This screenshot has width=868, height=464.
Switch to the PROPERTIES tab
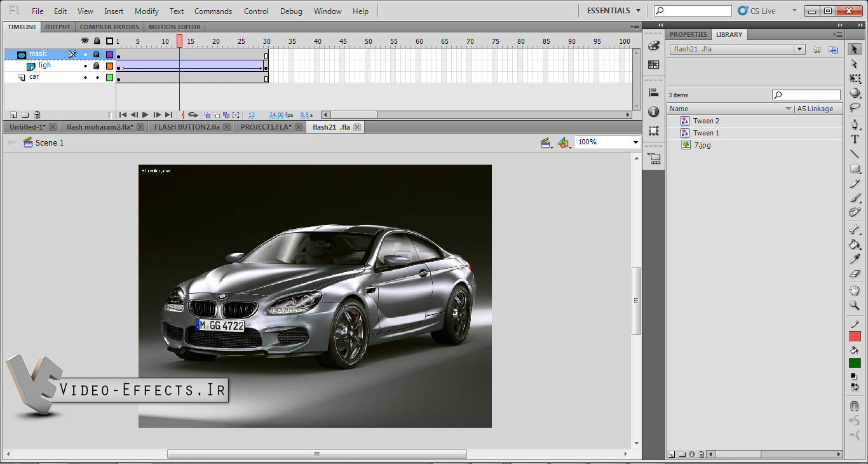(x=688, y=34)
